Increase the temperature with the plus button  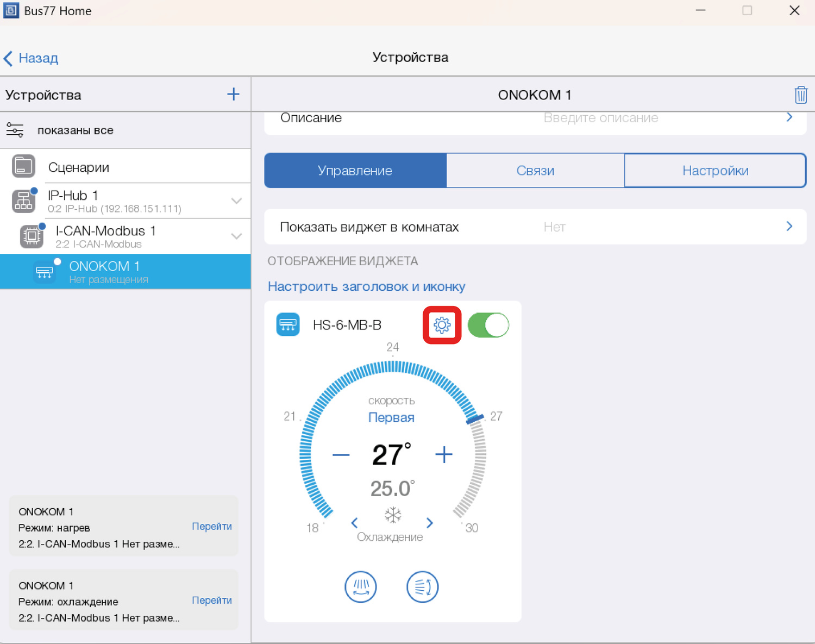tap(444, 455)
